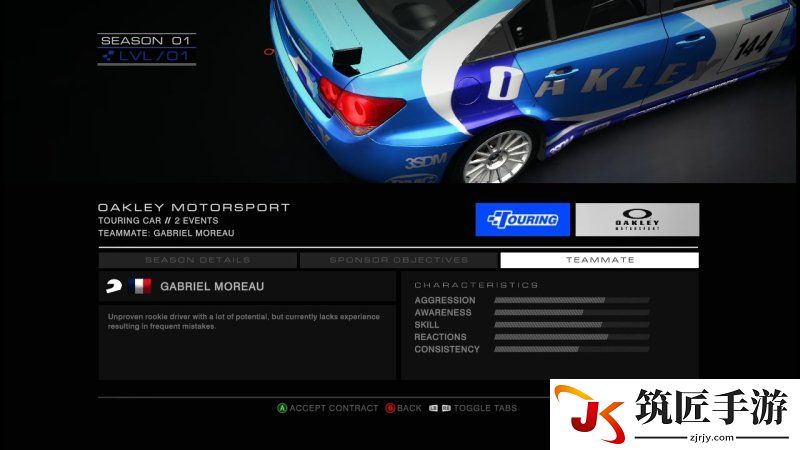Open the Season Details tab

pyautogui.click(x=197, y=260)
